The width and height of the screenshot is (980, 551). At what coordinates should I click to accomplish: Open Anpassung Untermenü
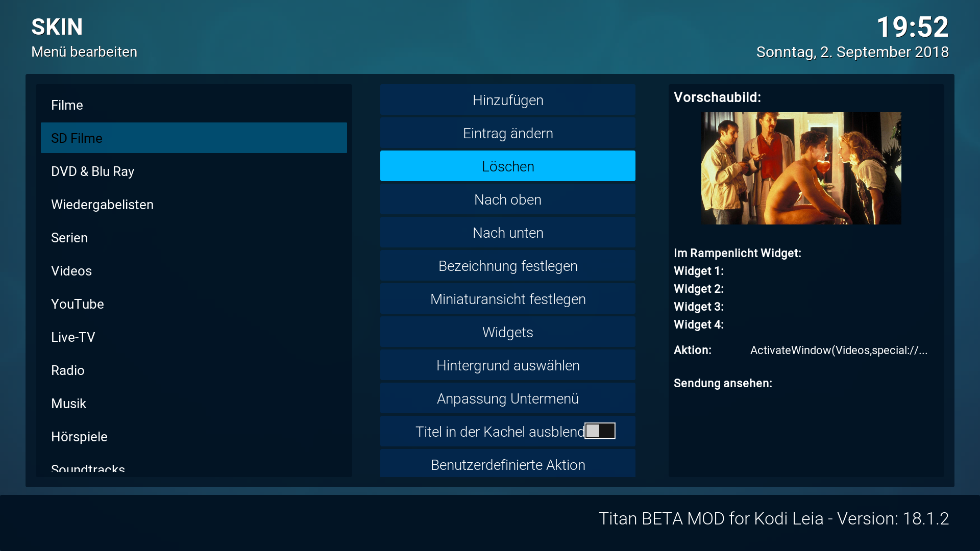click(508, 398)
